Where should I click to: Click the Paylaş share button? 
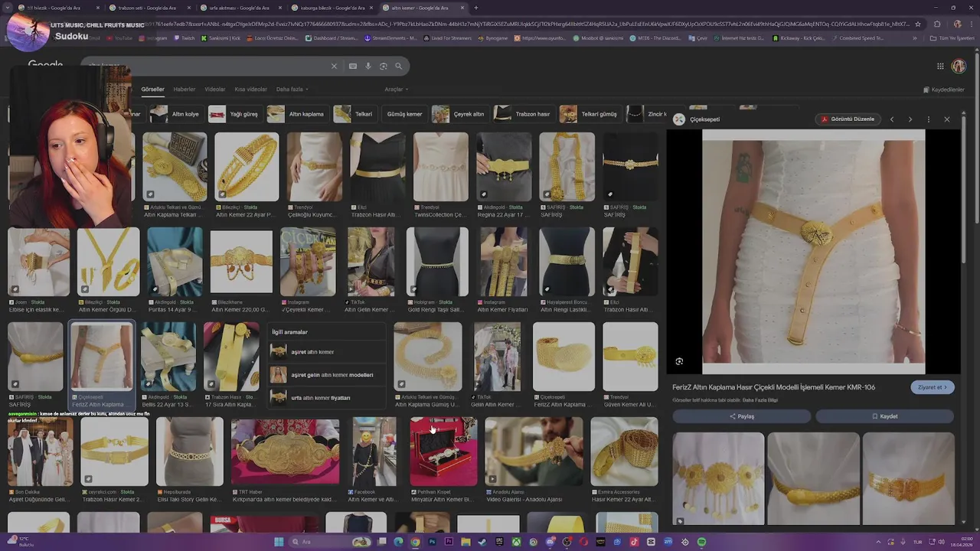coord(741,416)
